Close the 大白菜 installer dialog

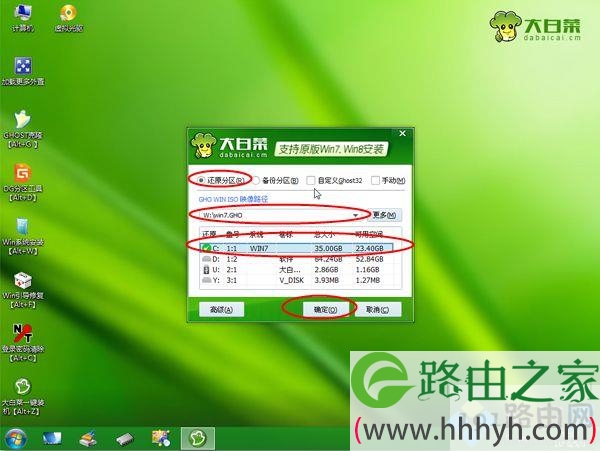(x=403, y=134)
